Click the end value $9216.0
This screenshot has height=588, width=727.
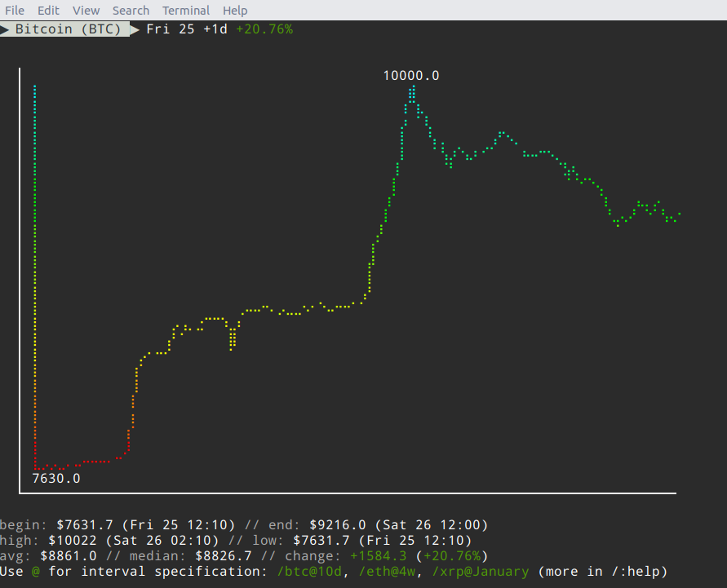click(x=338, y=524)
